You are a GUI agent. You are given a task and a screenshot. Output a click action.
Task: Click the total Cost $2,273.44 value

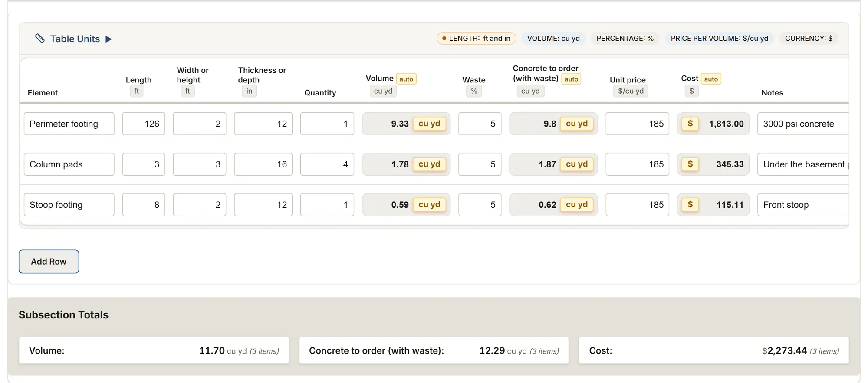tap(785, 350)
